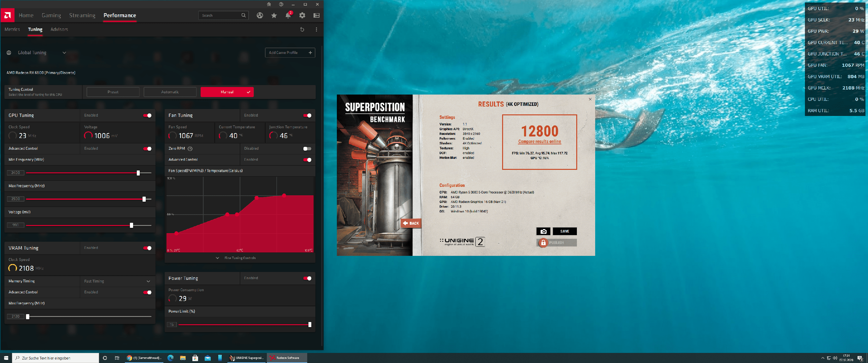Screen dimensions: 868x363
Task: Click the Performance tab icon
Action: point(119,15)
